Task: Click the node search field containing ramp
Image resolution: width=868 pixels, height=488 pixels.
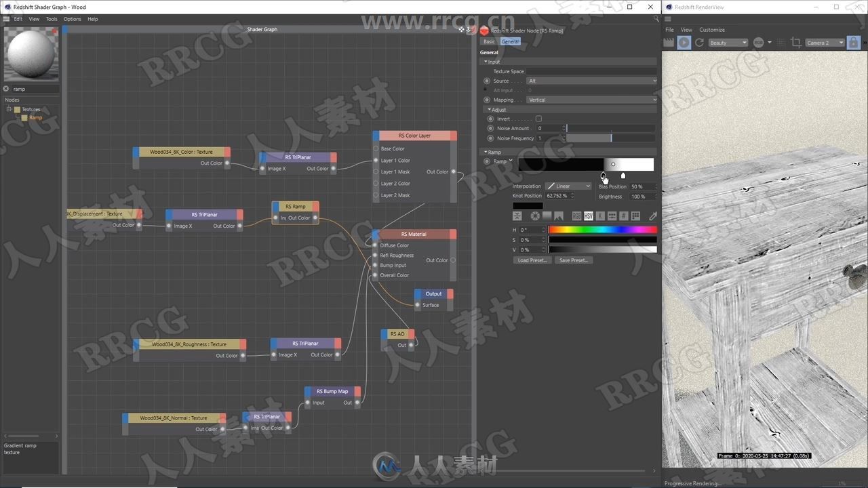Action: tap(35, 89)
